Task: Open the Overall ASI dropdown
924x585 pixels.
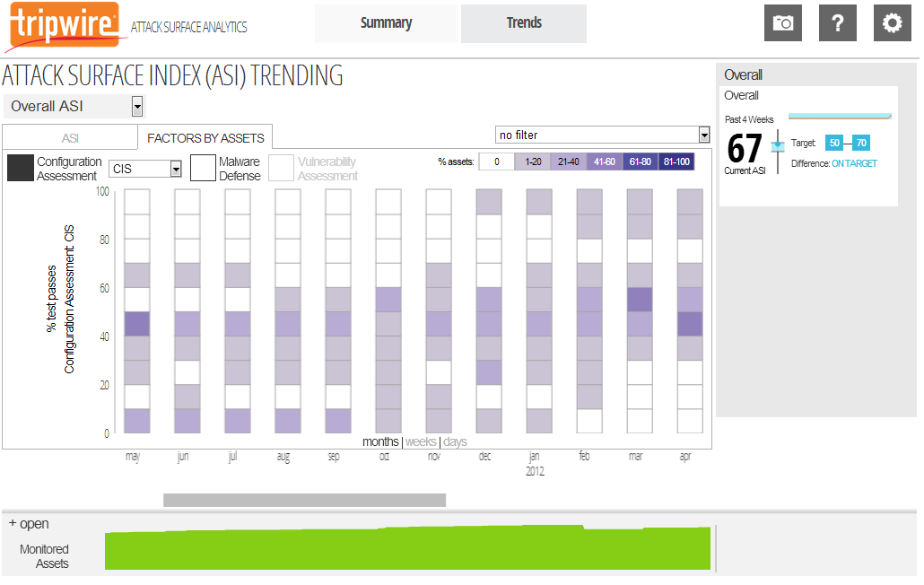Action: (74, 107)
